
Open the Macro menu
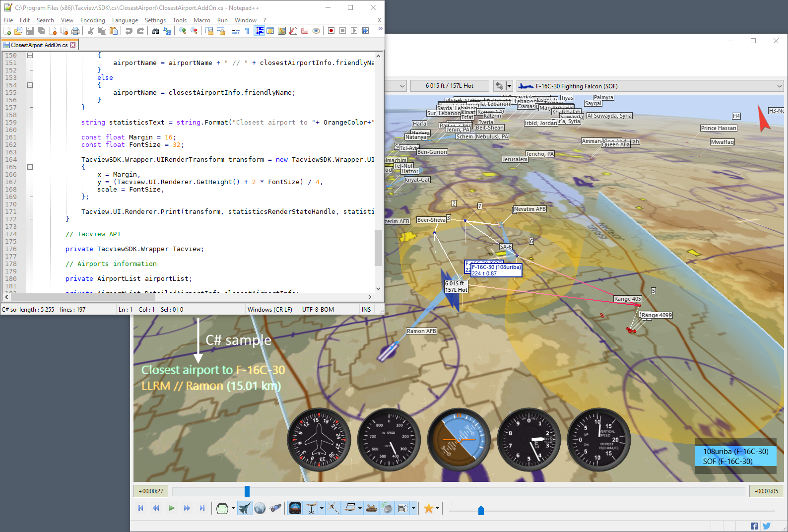tap(202, 20)
